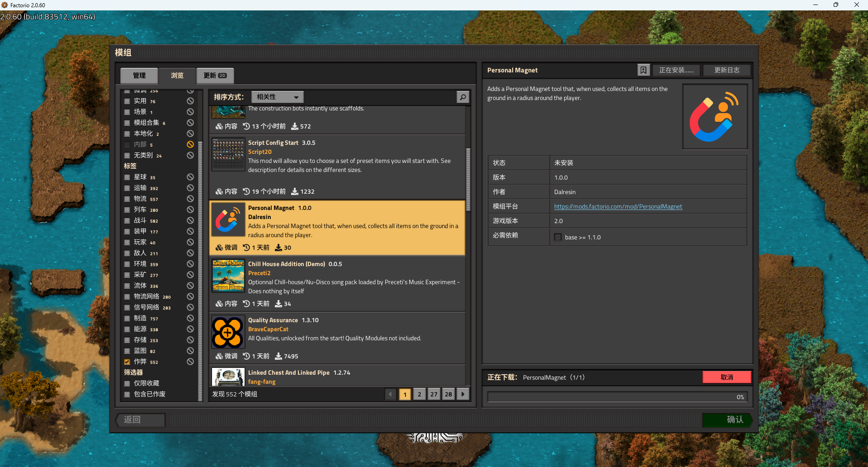Enable the 实用 category checkbox
The width and height of the screenshot is (868, 467).
127,101
